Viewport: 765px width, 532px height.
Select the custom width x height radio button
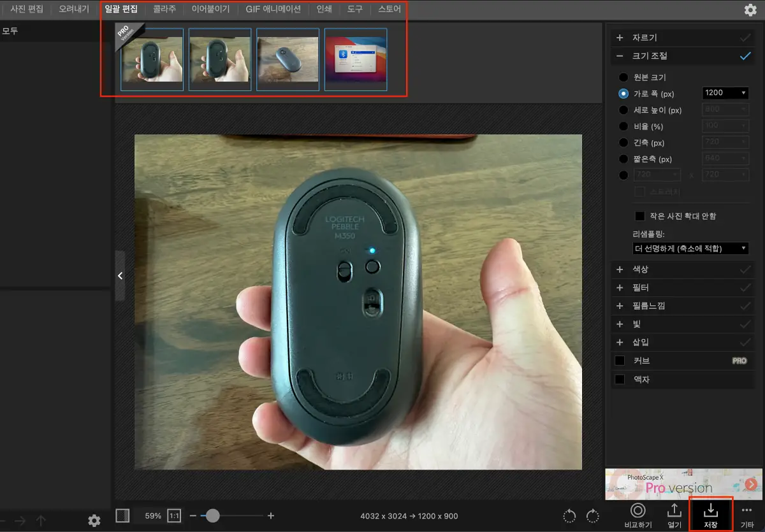pos(623,175)
